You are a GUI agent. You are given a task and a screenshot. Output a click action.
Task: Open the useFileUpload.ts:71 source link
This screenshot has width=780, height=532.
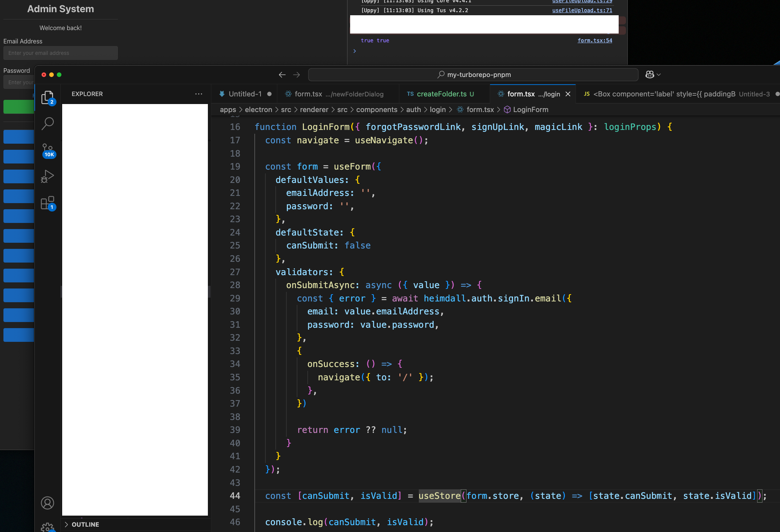click(x=582, y=10)
